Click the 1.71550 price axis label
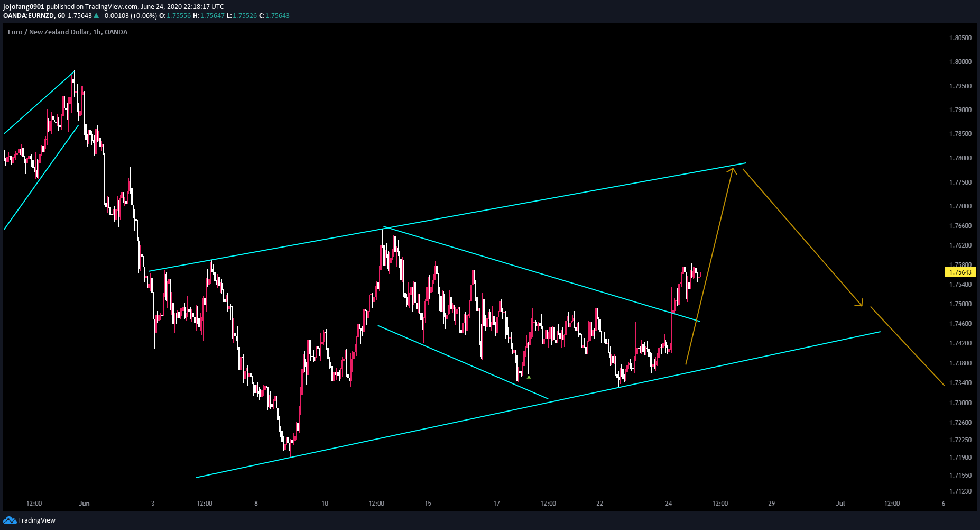Screen dimensions: 980x530 tap(960, 476)
